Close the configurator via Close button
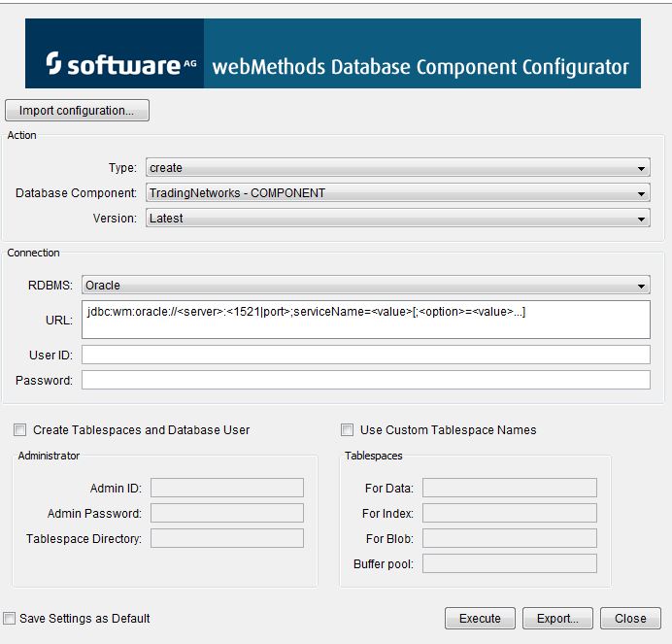Viewport: 672px width, 644px height. click(x=630, y=619)
